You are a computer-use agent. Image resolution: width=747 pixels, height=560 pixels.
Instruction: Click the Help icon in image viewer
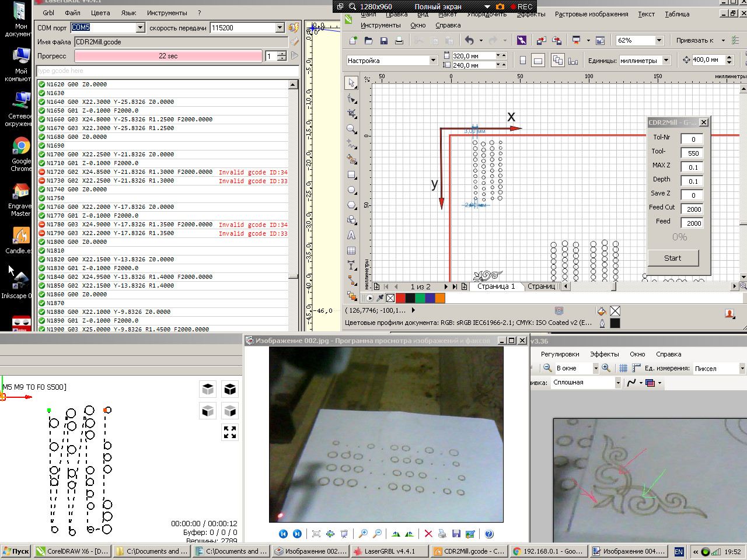point(489,533)
